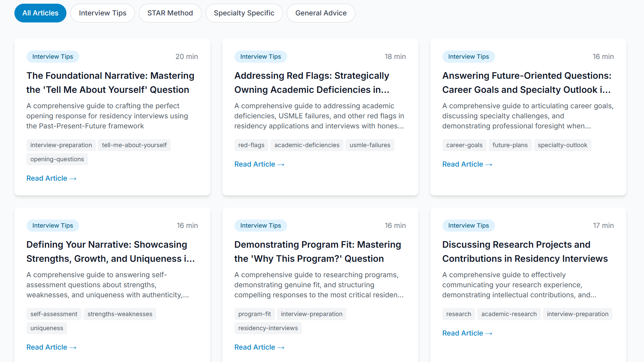Click the career-goals tag
The height and width of the screenshot is (362, 644).
click(464, 145)
